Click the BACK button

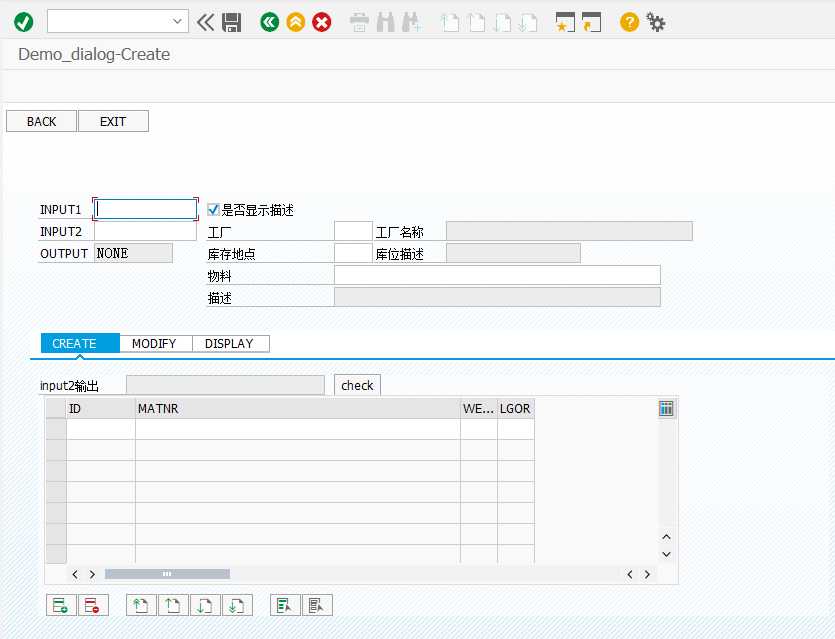point(42,121)
